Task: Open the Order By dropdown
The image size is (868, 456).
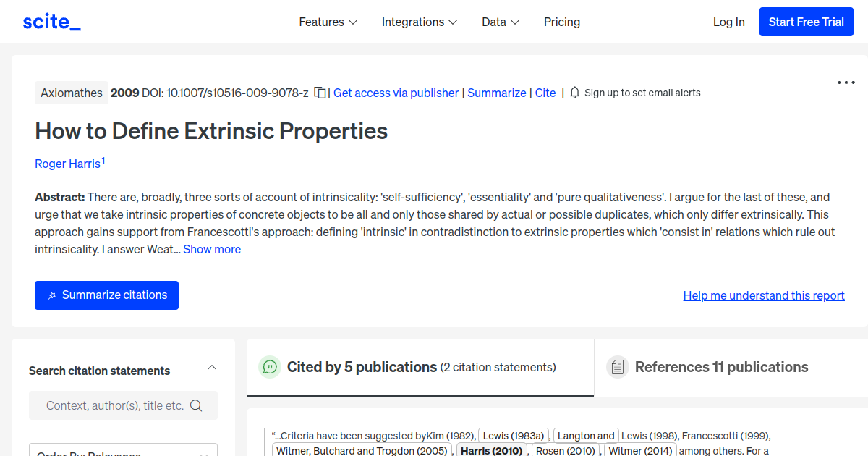Action: (x=123, y=449)
